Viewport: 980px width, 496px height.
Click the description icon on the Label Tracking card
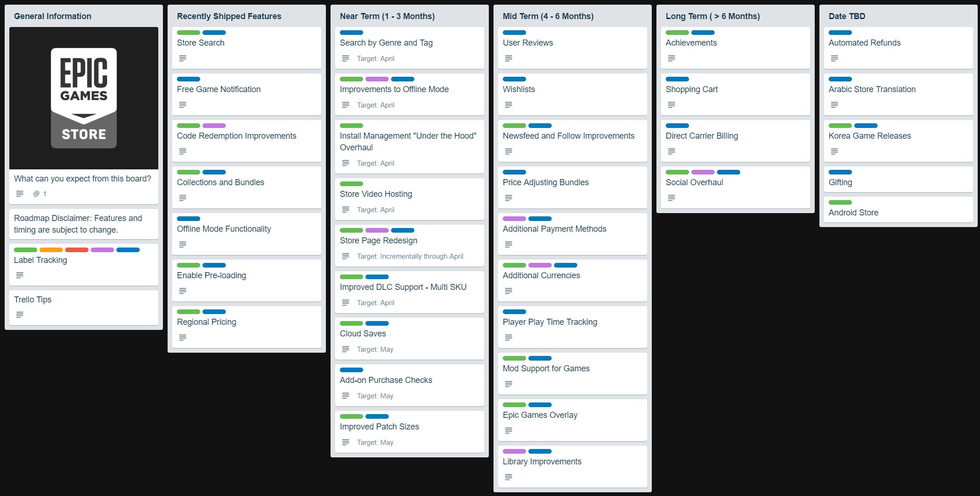click(20, 275)
